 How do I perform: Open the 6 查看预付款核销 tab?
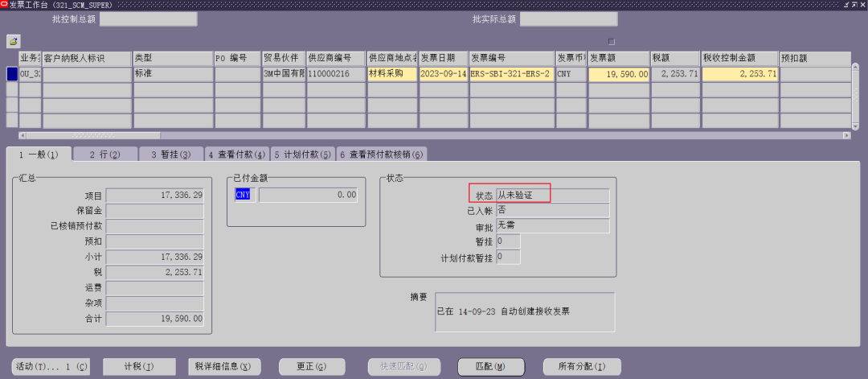click(382, 154)
